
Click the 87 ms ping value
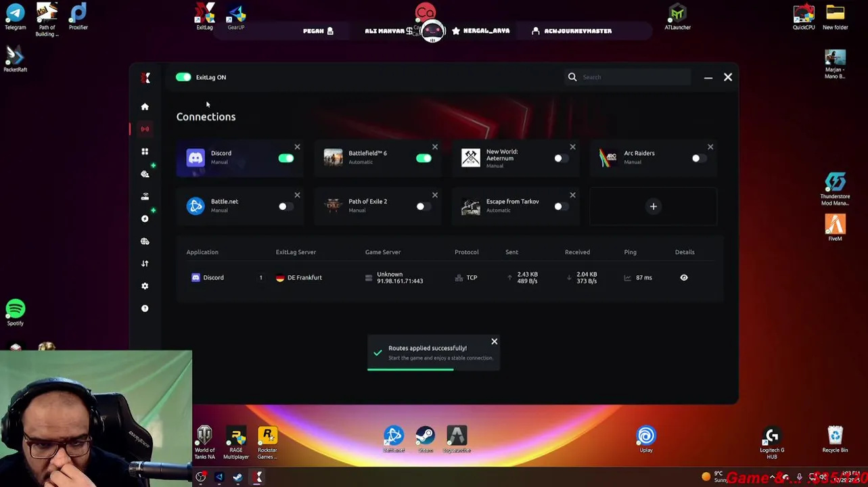click(644, 277)
